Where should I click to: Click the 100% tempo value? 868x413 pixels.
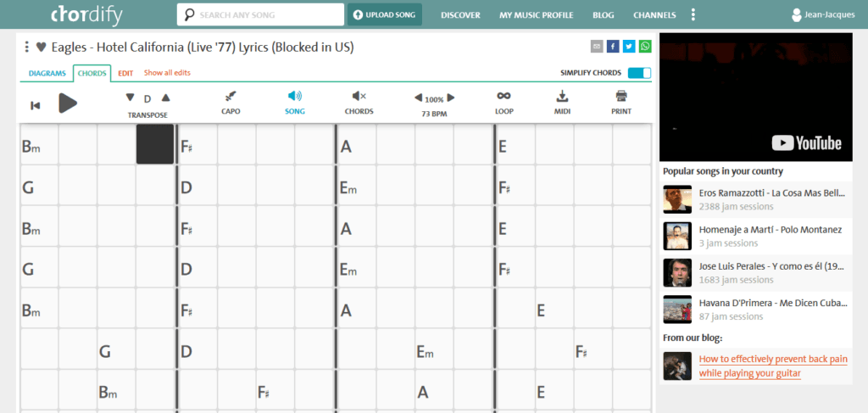tap(435, 100)
